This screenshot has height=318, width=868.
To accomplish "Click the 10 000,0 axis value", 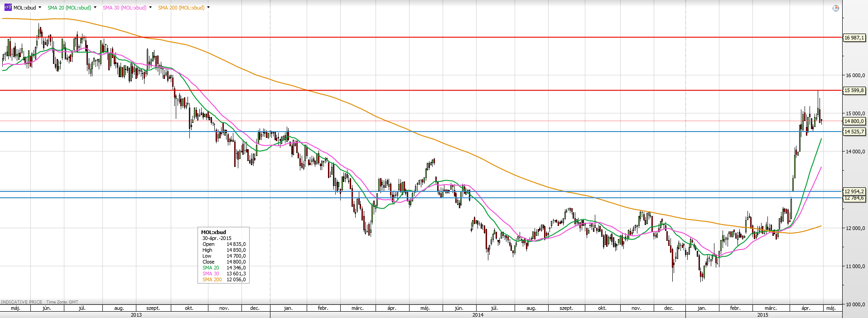I will [x=855, y=304].
